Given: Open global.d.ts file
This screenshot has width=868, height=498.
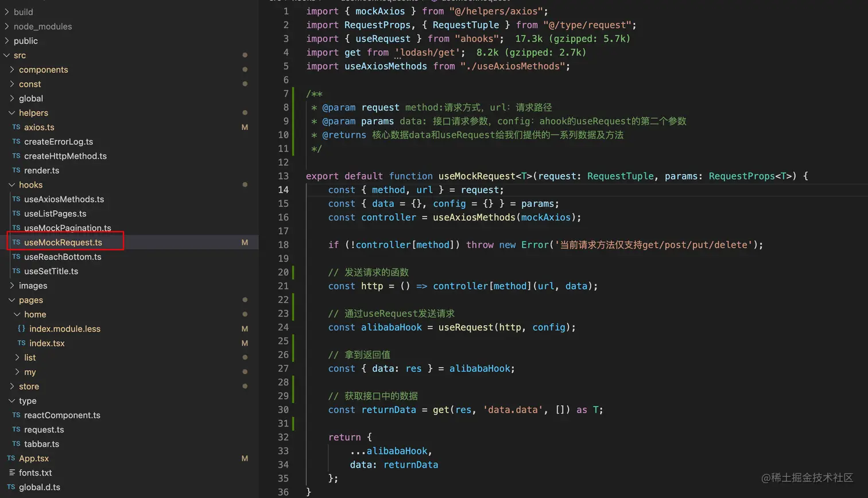Looking at the screenshot, I should [40, 487].
